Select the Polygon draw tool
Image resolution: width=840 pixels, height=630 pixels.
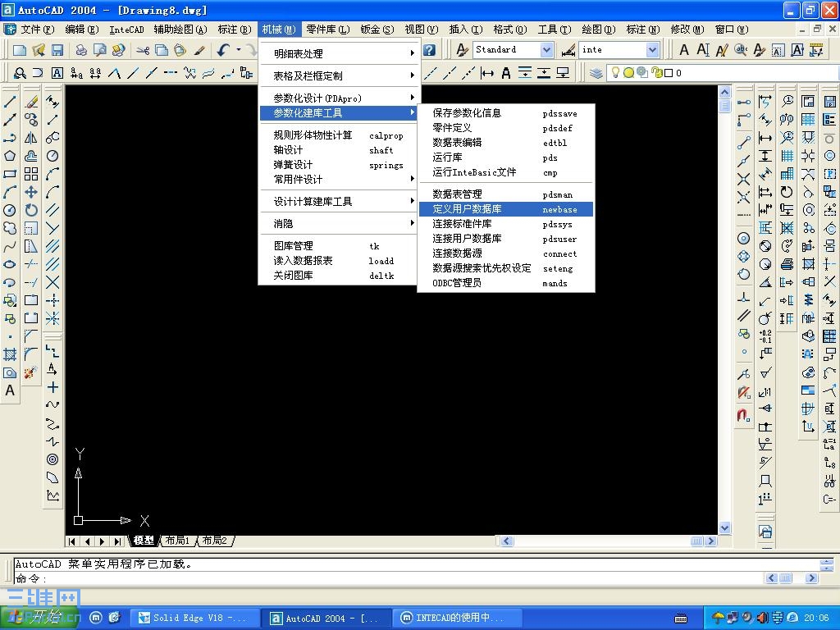tap(10, 156)
